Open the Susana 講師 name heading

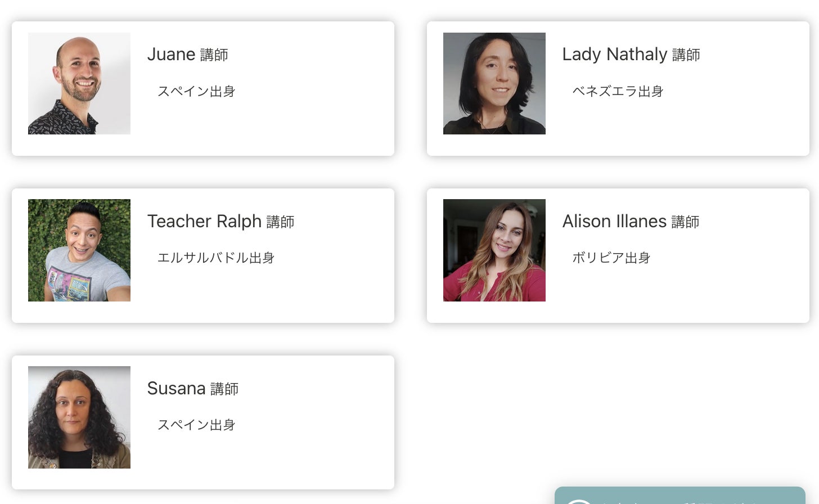pos(192,389)
